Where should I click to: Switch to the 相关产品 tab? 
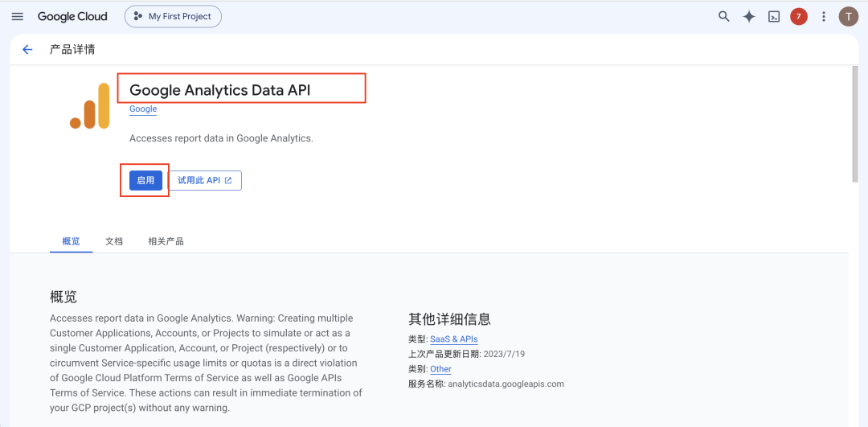[166, 241]
